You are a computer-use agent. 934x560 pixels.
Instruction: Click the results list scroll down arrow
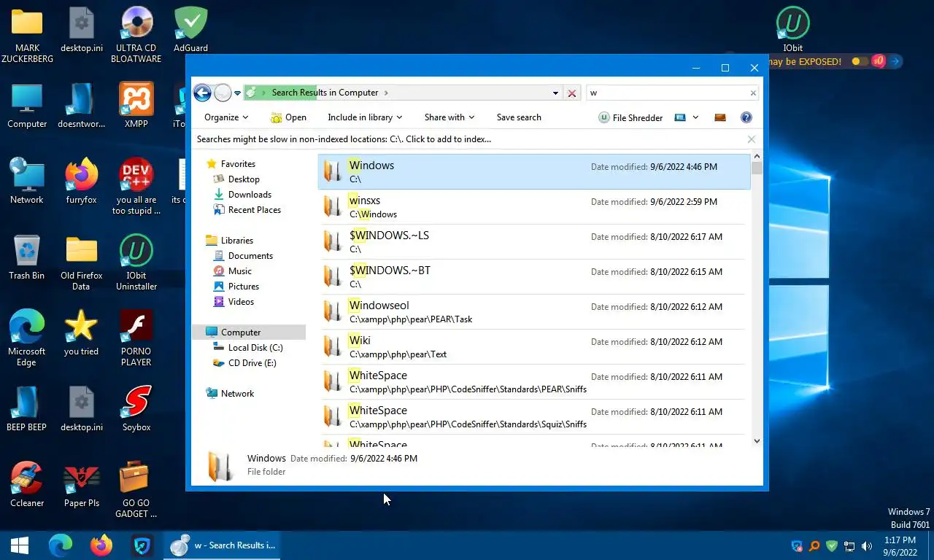(757, 441)
